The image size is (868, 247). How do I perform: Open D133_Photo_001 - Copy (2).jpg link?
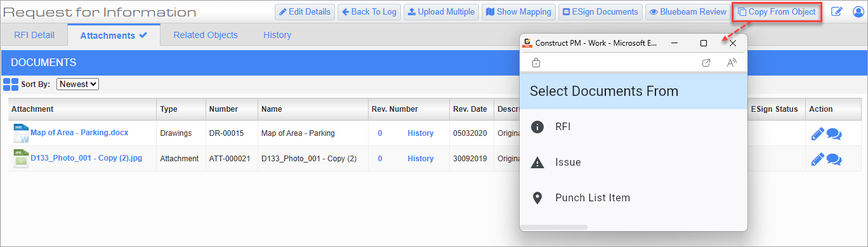86,158
